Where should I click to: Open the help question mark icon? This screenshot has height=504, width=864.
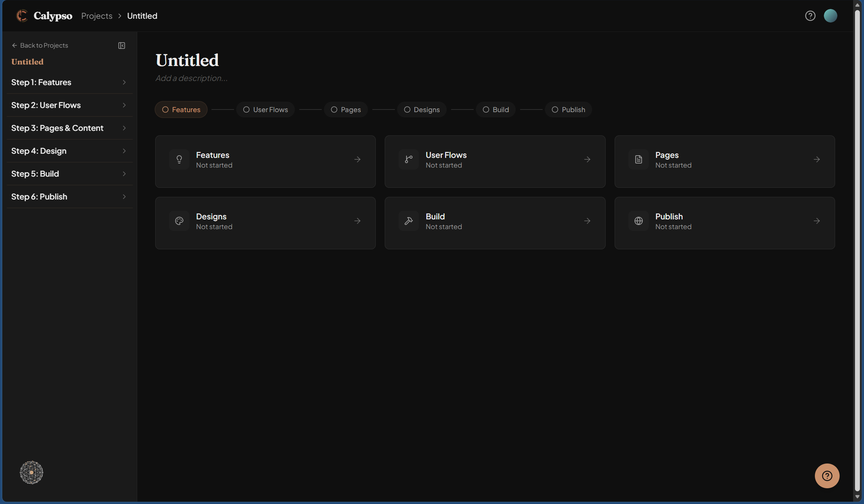coord(810,15)
